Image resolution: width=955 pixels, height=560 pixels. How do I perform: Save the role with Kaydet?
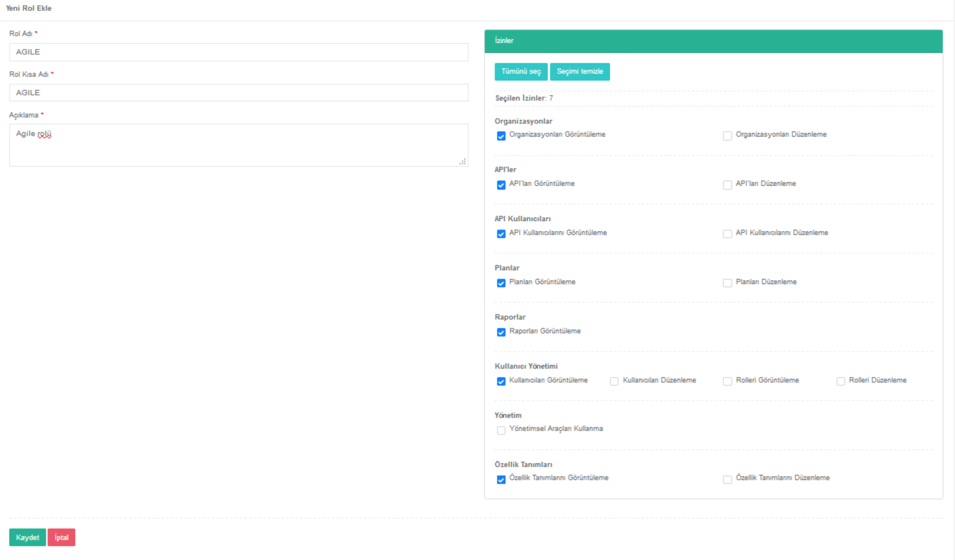coord(28,537)
